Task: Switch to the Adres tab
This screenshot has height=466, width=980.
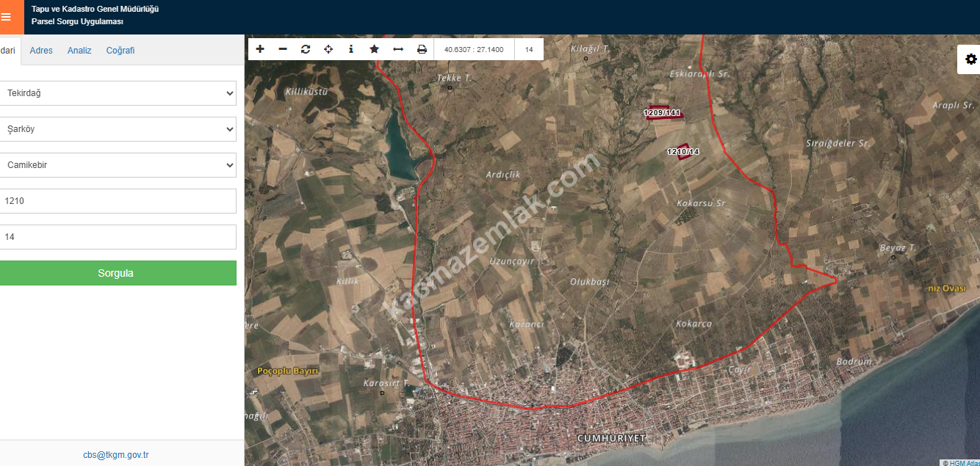Action: pyautogui.click(x=41, y=51)
